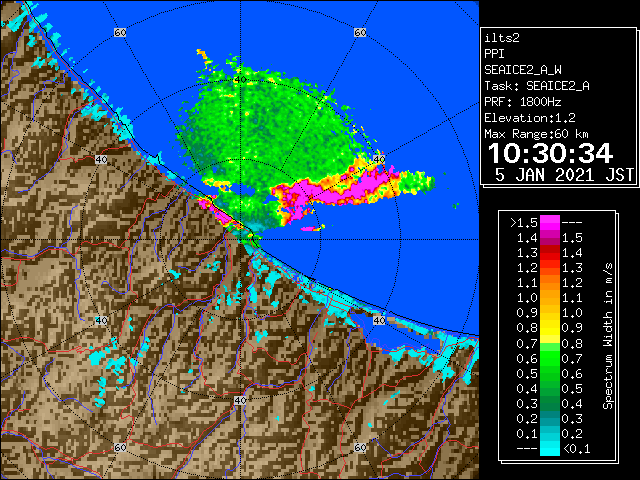Click the '60' range label in southwest land area
640x480 pixels.
[120, 447]
